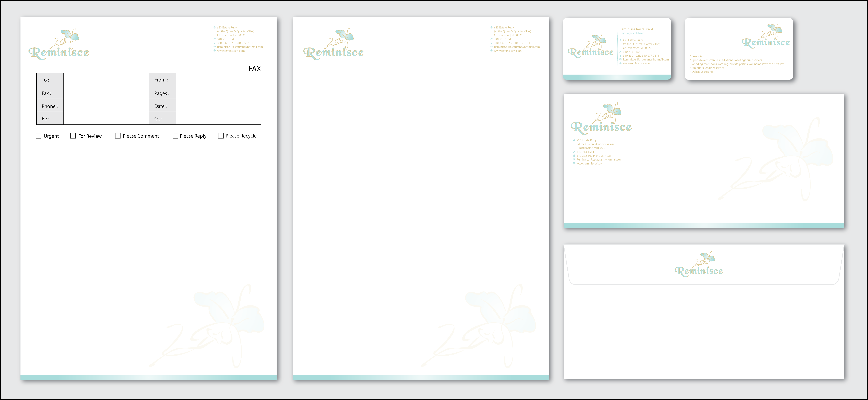
Task: Click the website link on fax letterhead
Action: click(x=231, y=51)
